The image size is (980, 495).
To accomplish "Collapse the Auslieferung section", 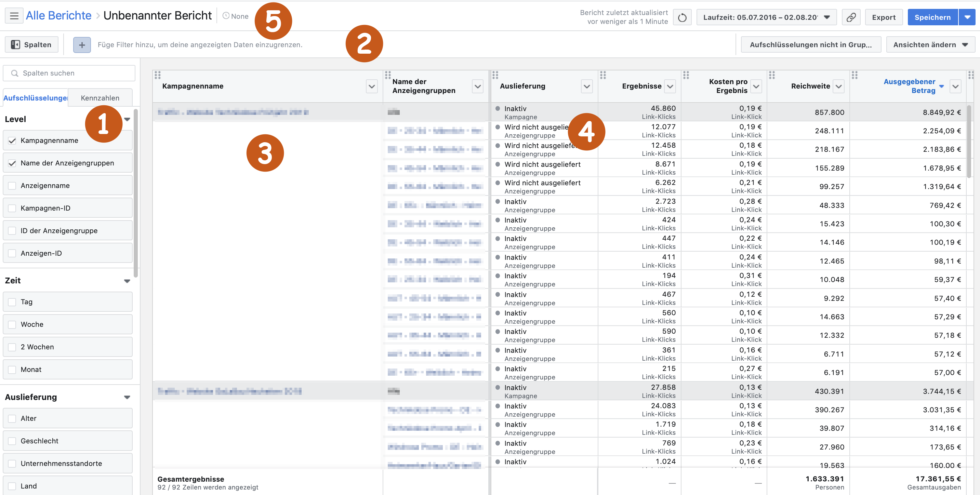I will click(x=127, y=397).
